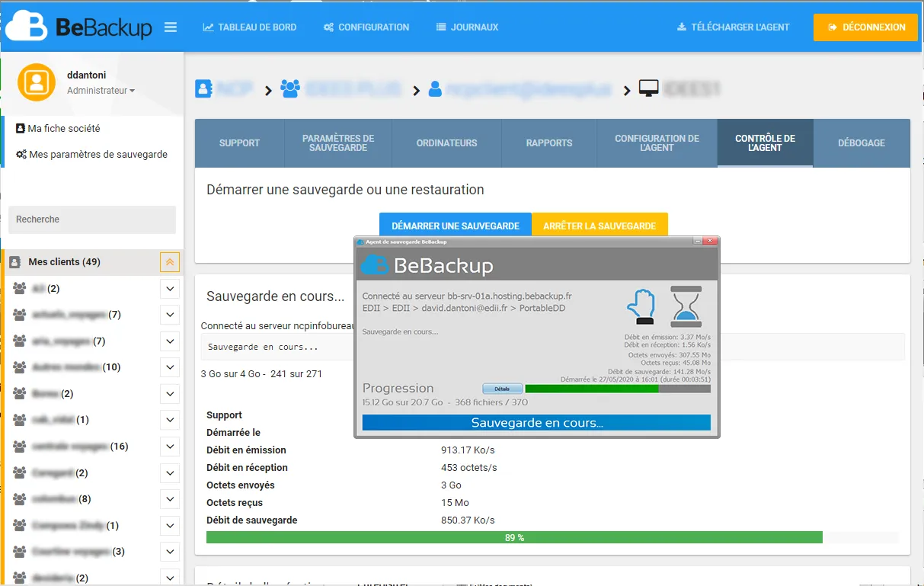This screenshot has height=586, width=924.
Task: Click the chart icon on Tableau de bord
Action: coord(207,27)
